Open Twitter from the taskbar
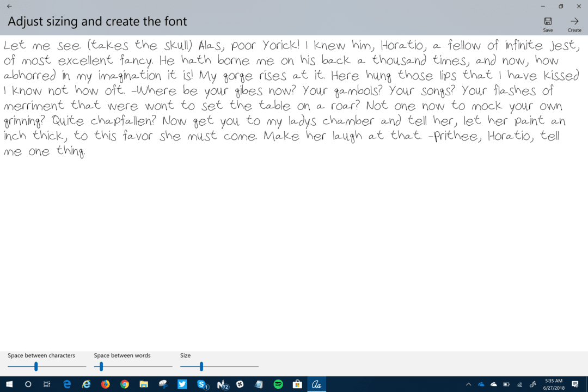 182,384
